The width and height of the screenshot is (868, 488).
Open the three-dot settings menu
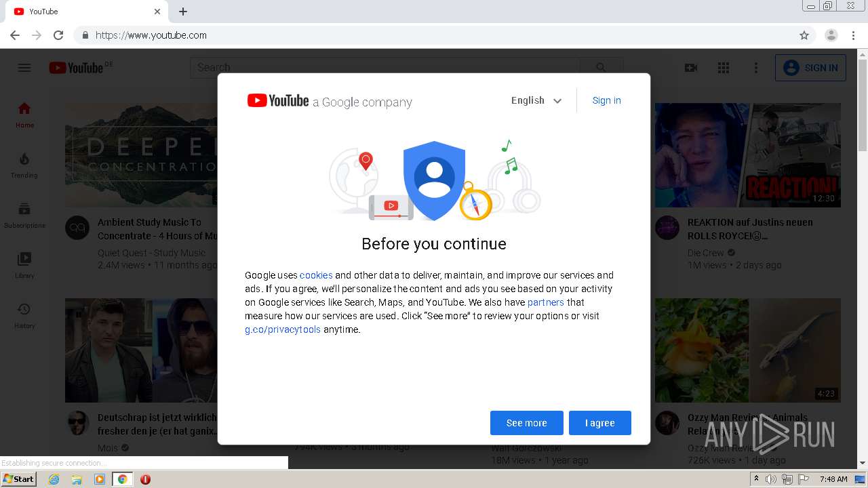(x=756, y=68)
